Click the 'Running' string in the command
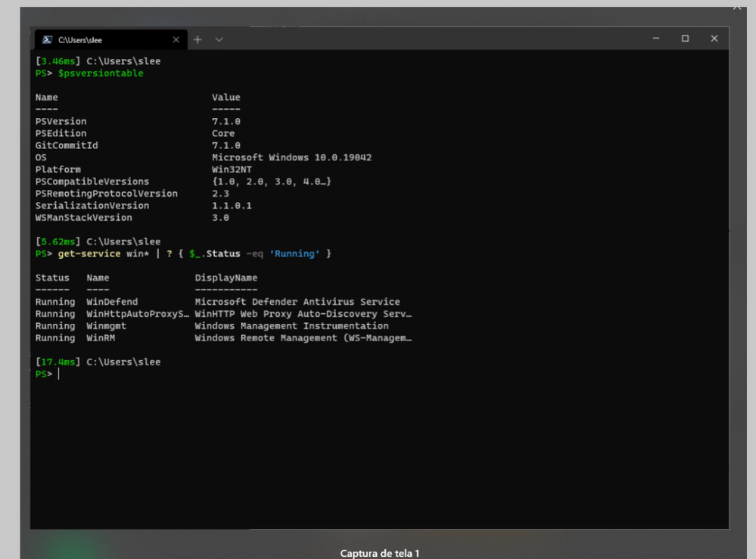 coord(294,254)
